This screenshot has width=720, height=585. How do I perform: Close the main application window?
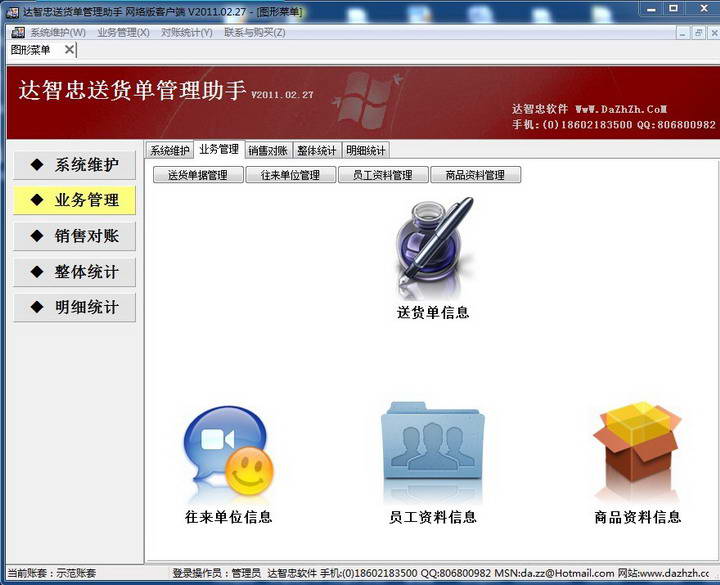[x=703, y=8]
